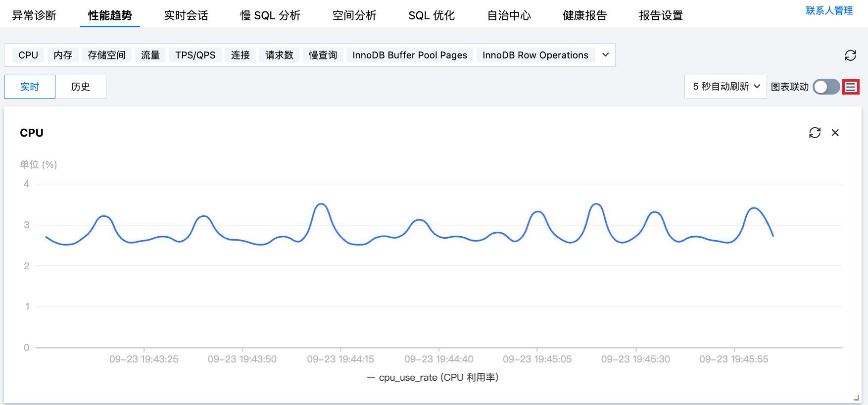The height and width of the screenshot is (405, 868).
Task: Toggle cpu_use_rate legend series visibility
Action: (x=433, y=378)
